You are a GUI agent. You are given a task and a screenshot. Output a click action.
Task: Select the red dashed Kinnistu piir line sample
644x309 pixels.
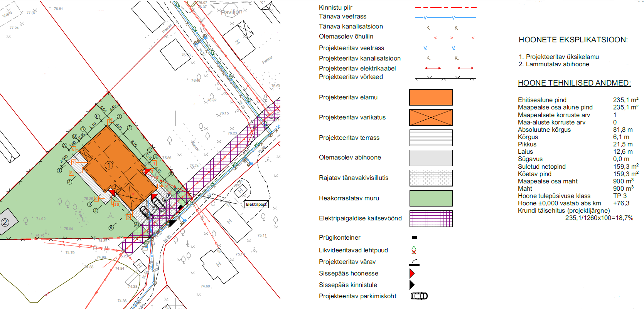(445, 7)
